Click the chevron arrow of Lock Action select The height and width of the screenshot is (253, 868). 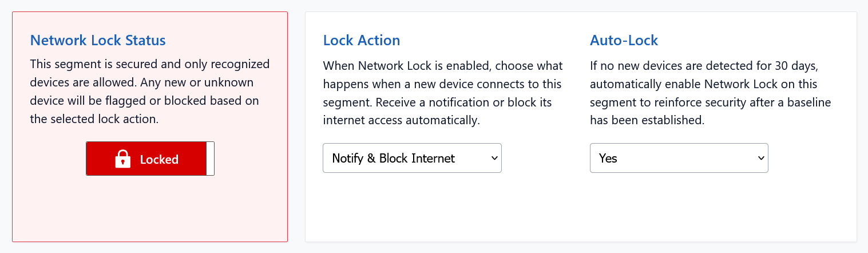(x=494, y=159)
